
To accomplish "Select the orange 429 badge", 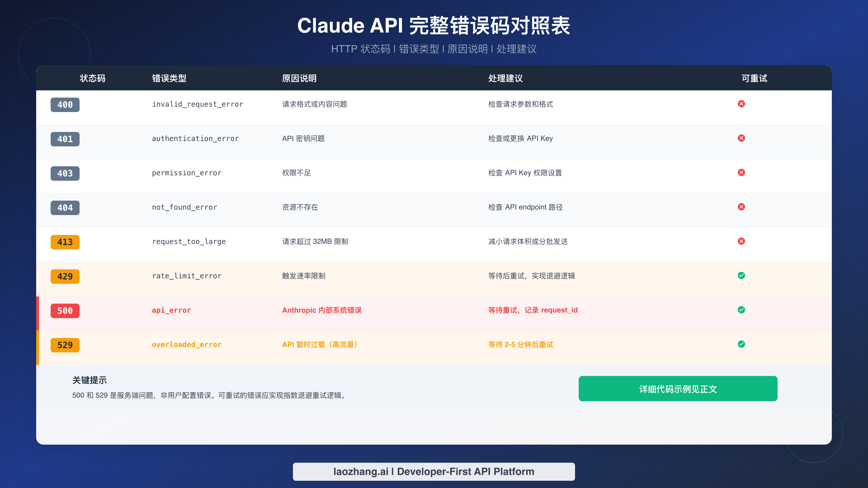I will click(x=65, y=276).
